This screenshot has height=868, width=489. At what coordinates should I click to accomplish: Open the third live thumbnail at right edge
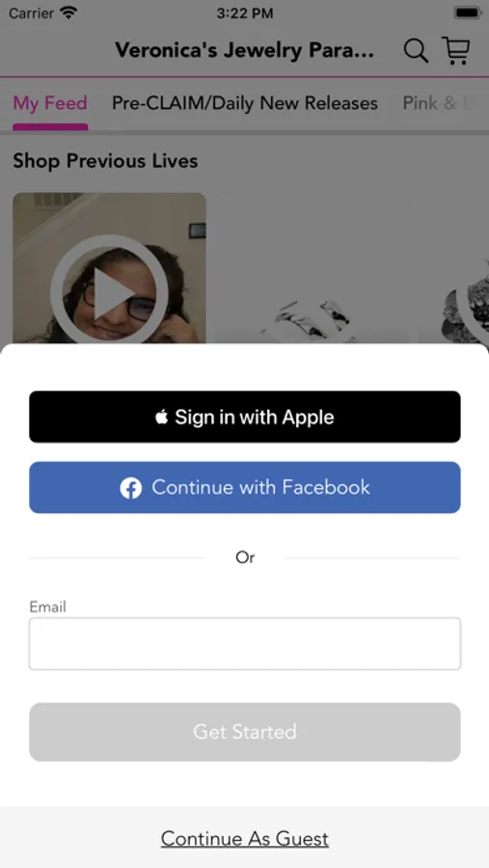tap(454, 268)
